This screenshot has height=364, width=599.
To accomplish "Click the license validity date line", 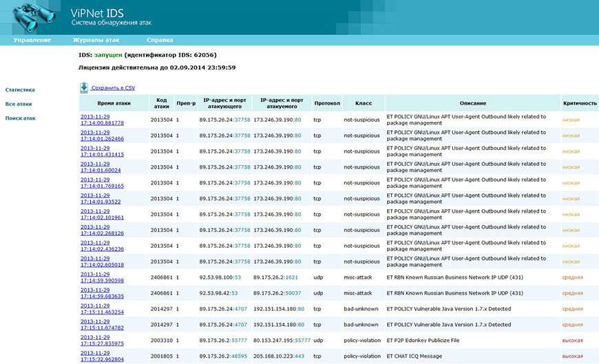I will [x=156, y=67].
